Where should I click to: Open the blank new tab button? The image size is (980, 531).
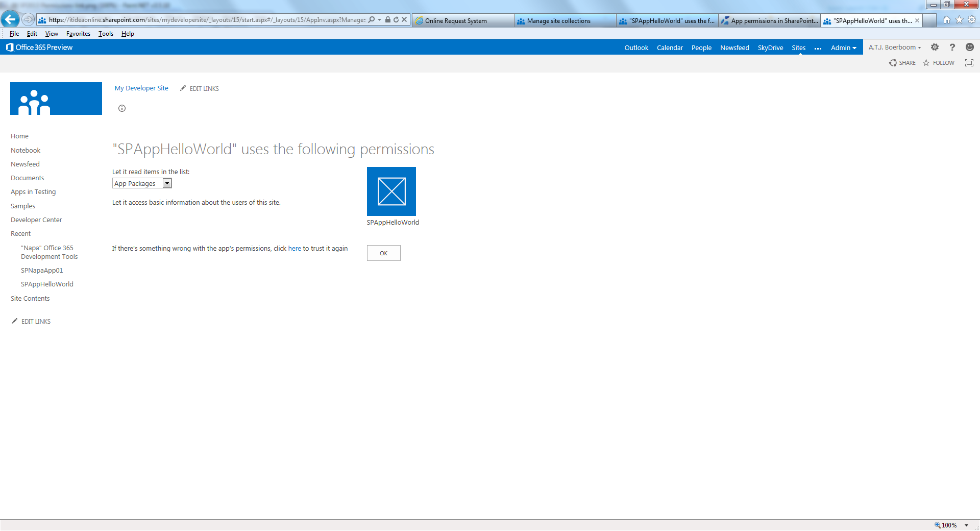tap(929, 20)
